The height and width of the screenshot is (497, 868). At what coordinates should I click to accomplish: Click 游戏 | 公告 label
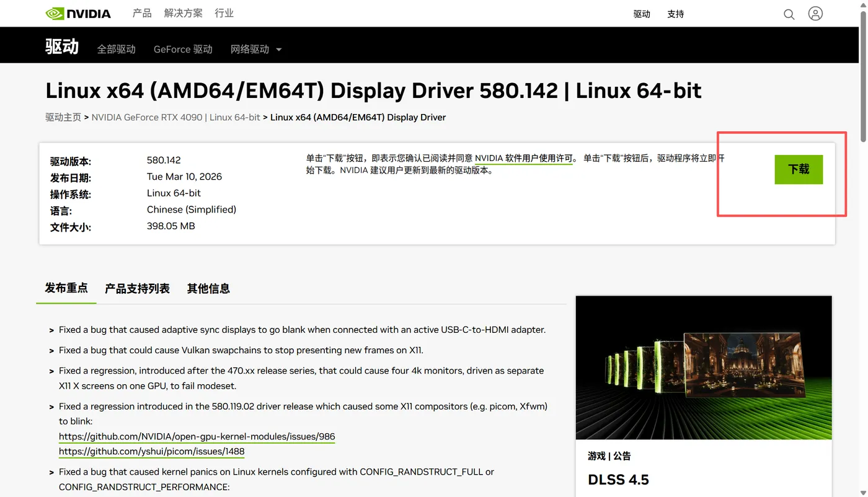click(609, 456)
